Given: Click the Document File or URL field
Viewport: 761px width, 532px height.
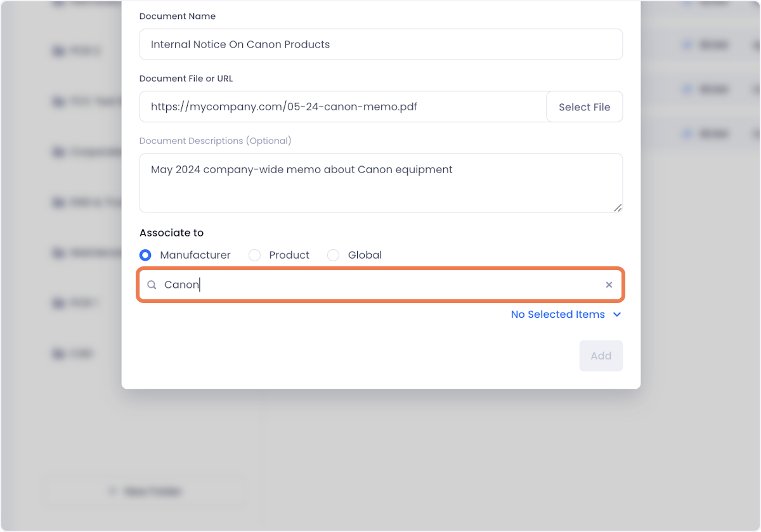Looking at the screenshot, I should pyautogui.click(x=343, y=107).
